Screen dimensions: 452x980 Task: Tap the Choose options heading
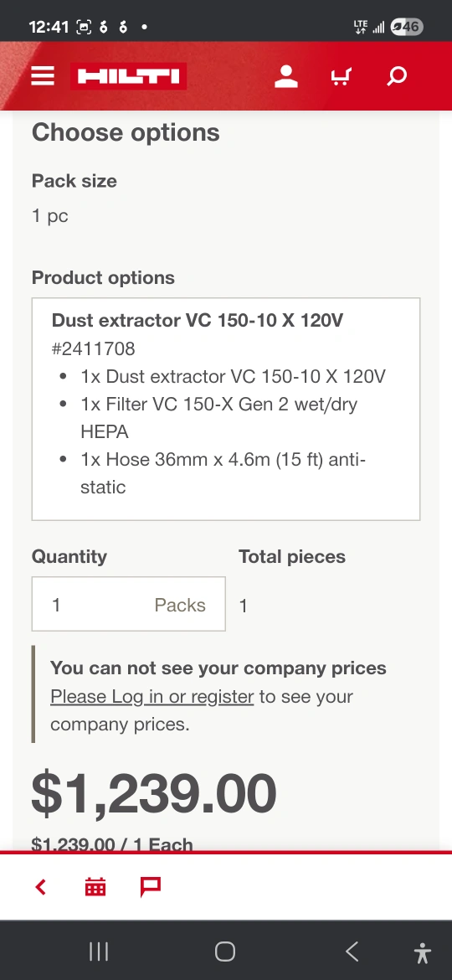pos(126,132)
